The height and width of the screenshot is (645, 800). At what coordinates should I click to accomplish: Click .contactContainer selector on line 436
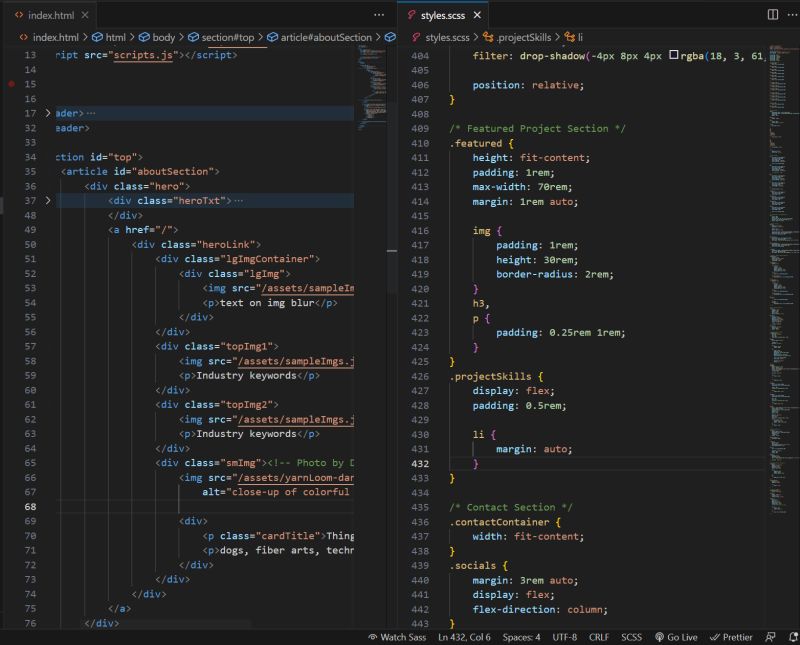coord(499,522)
